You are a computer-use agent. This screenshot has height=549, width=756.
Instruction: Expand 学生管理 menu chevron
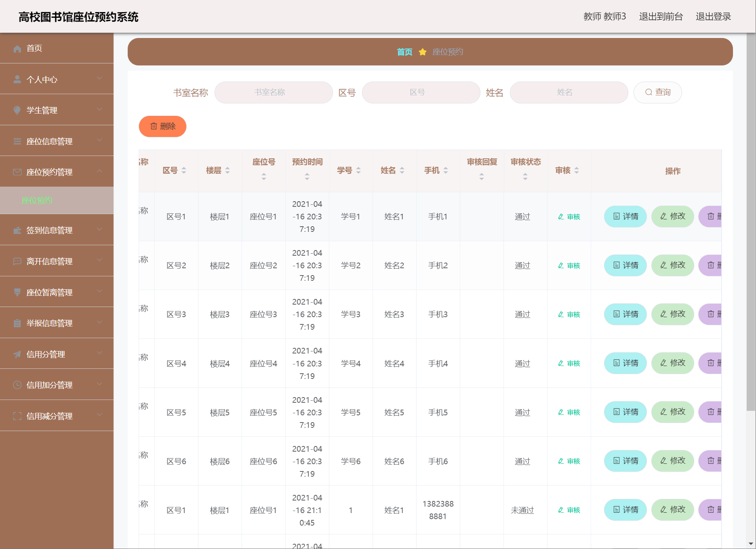click(x=99, y=109)
